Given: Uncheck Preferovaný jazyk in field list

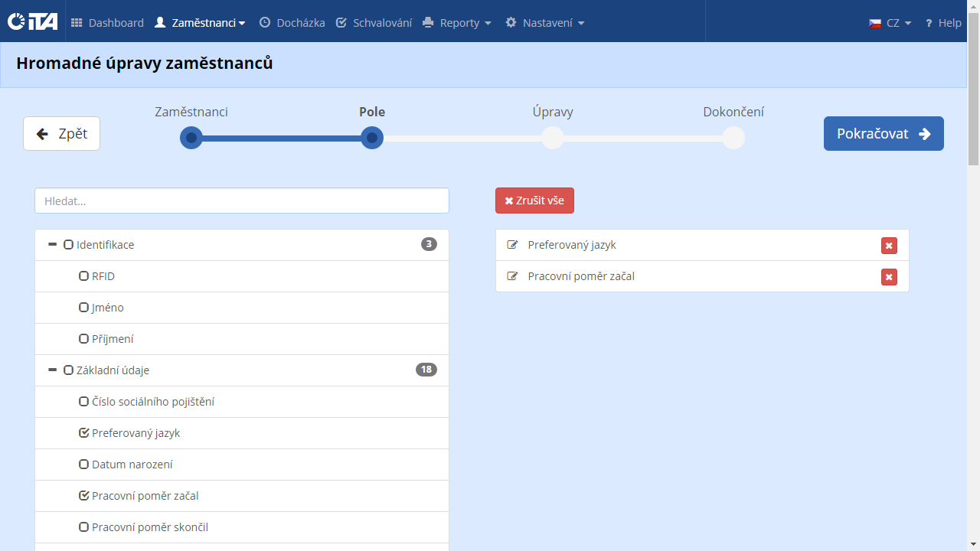Looking at the screenshot, I should point(84,433).
